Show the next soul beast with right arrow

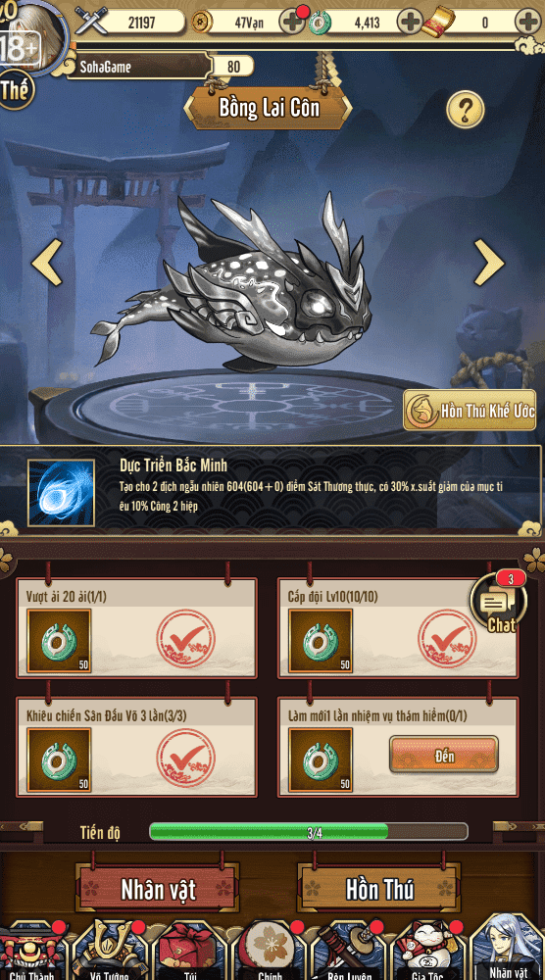pos(488,262)
